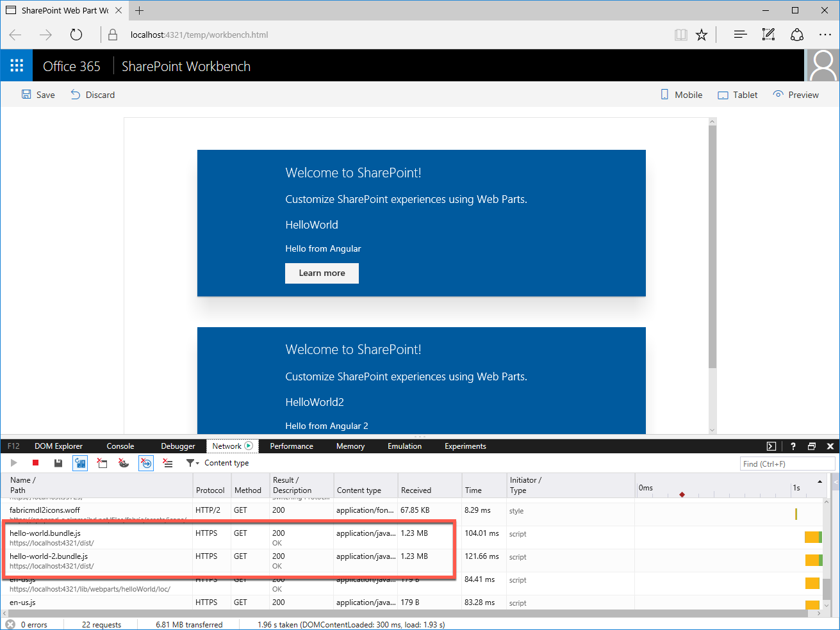840x630 pixels.
Task: Open a new browser tab
Action: click(x=140, y=10)
